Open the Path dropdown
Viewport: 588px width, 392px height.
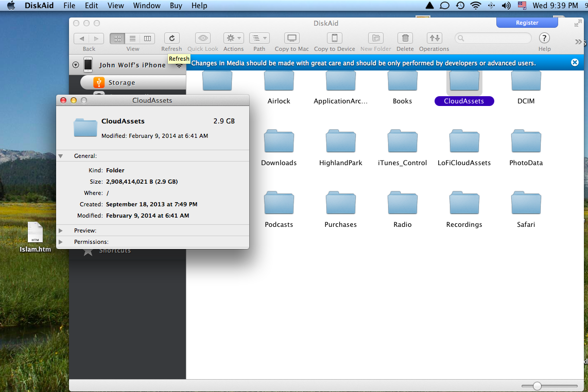coord(259,38)
